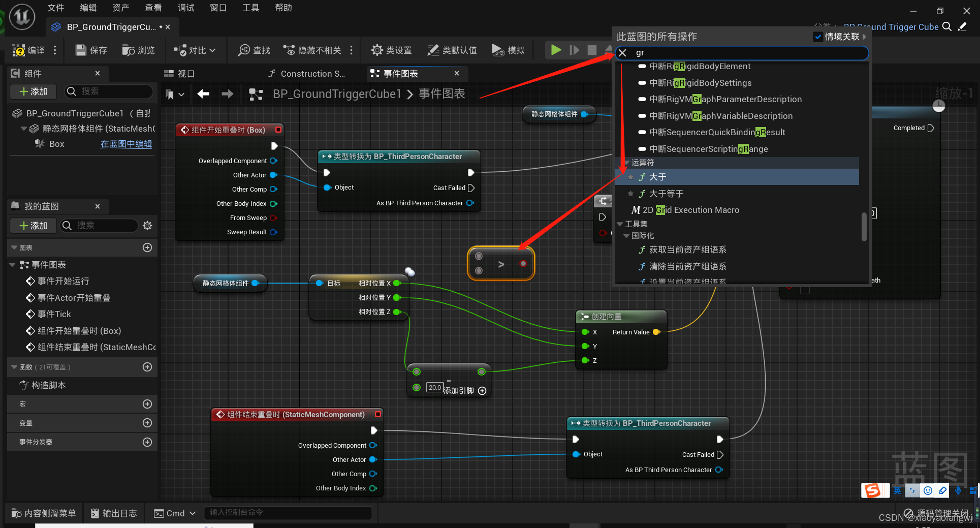Image resolution: width=980 pixels, height=528 pixels.
Task: Open 内容侧滑菜单 content drawer
Action: 44,513
